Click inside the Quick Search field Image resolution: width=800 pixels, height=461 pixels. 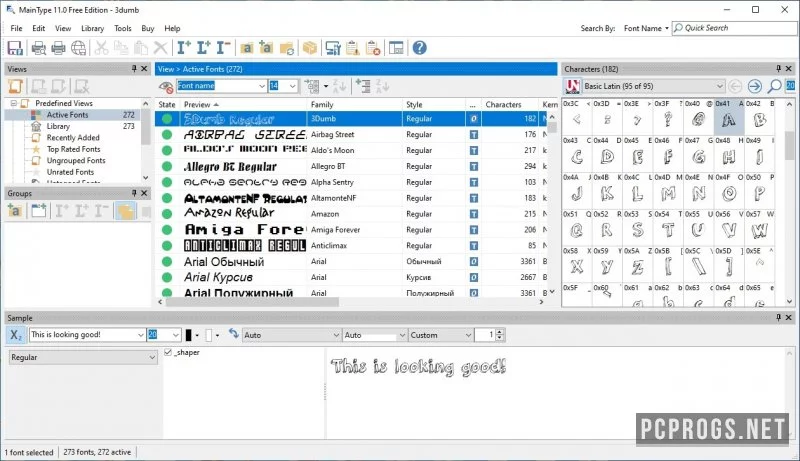pyautogui.click(x=735, y=28)
